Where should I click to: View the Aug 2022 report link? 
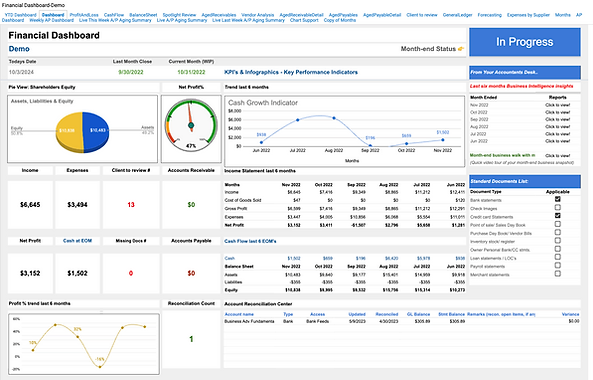click(557, 127)
